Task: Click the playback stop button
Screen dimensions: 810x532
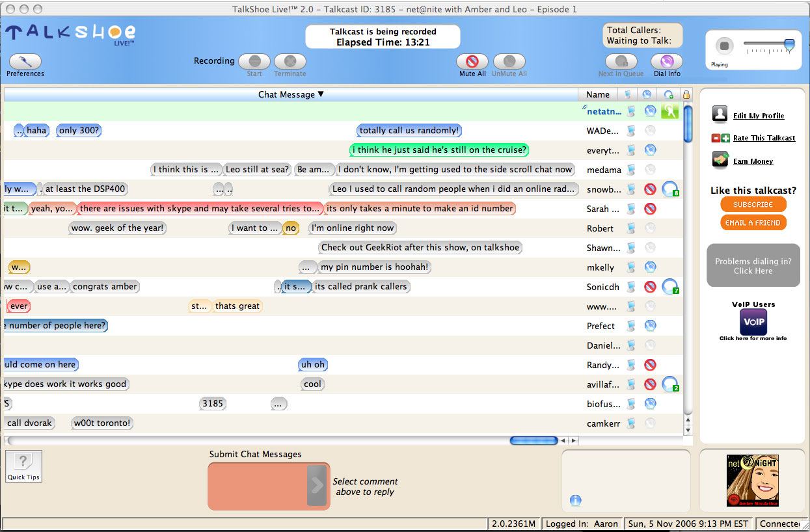Action: [x=724, y=46]
